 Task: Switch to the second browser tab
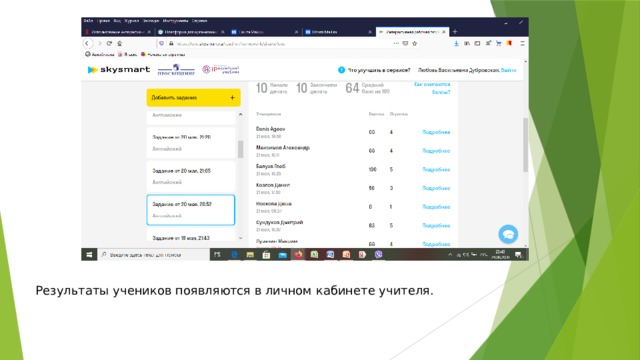pos(190,31)
